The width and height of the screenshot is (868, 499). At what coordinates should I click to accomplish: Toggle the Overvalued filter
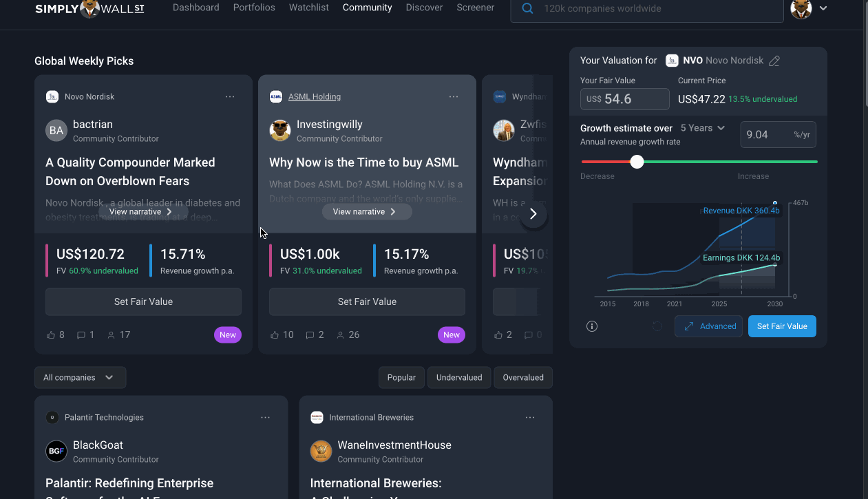[x=523, y=377]
